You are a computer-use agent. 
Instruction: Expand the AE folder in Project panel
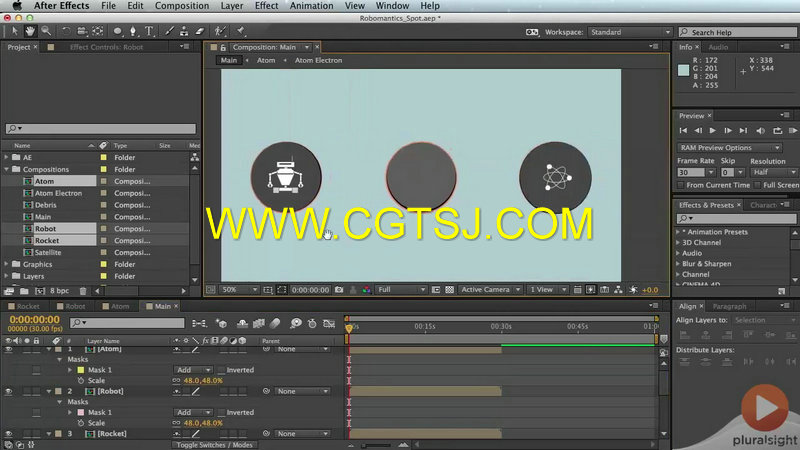[6, 158]
